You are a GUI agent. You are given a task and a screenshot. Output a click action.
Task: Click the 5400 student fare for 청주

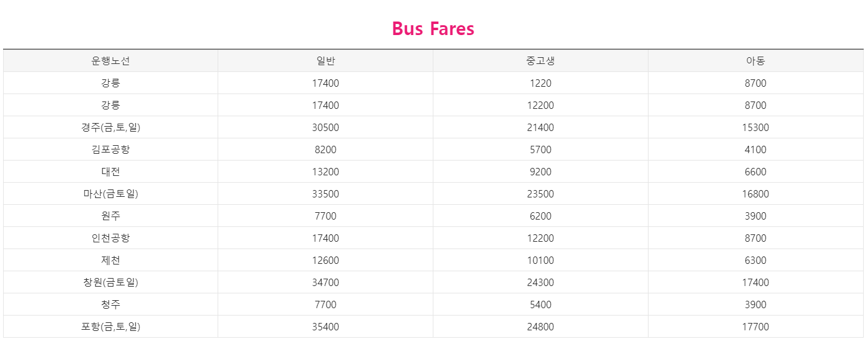[x=540, y=304]
